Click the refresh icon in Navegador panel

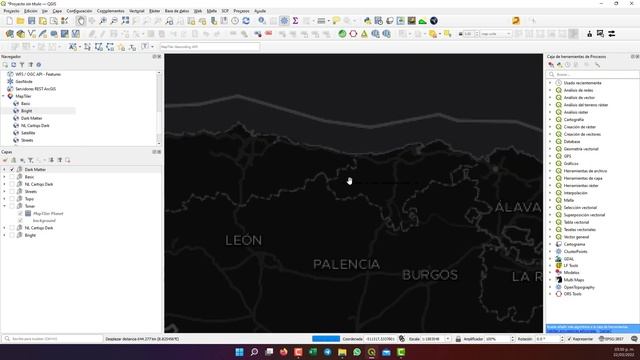coord(13,65)
